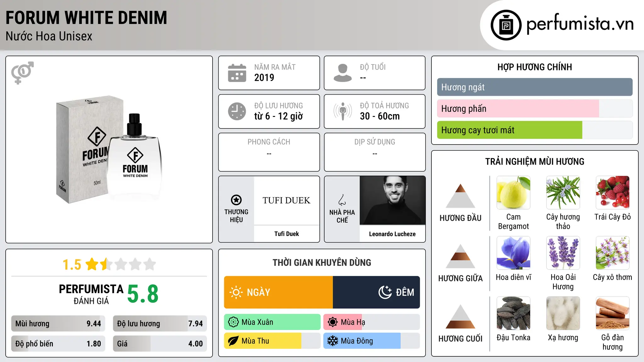This screenshot has width=644, height=362.
Task: Open the Gỗ đàn hương sandalwood image
Action: tap(613, 313)
